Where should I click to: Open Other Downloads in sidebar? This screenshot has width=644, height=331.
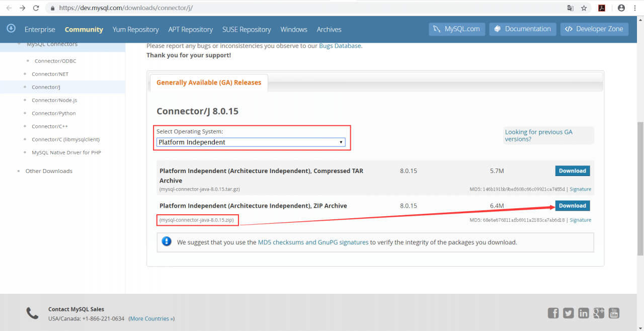pyautogui.click(x=49, y=171)
